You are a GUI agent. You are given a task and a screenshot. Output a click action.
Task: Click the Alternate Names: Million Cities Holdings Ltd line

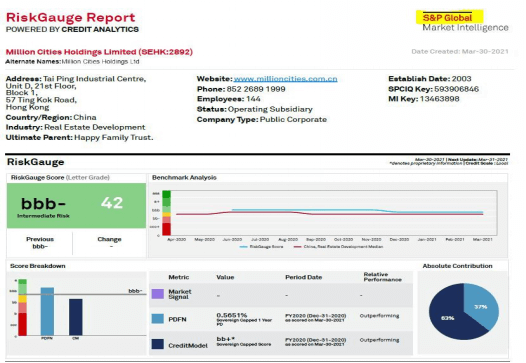(x=72, y=62)
